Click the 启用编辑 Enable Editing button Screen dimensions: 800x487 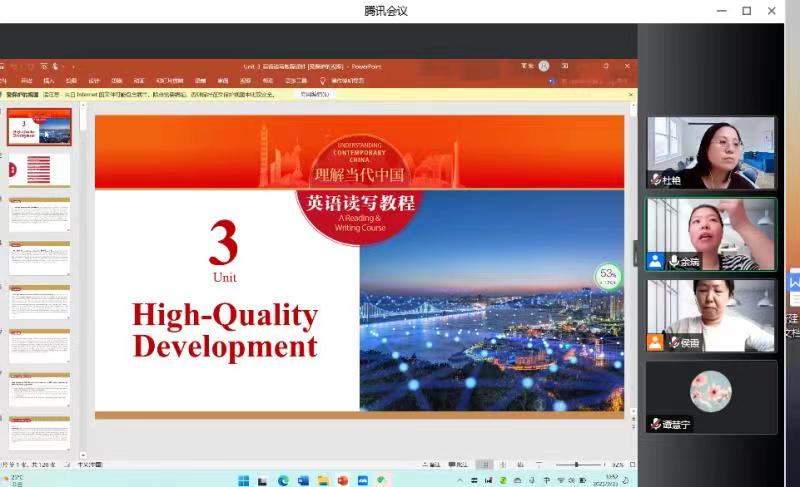(x=314, y=94)
